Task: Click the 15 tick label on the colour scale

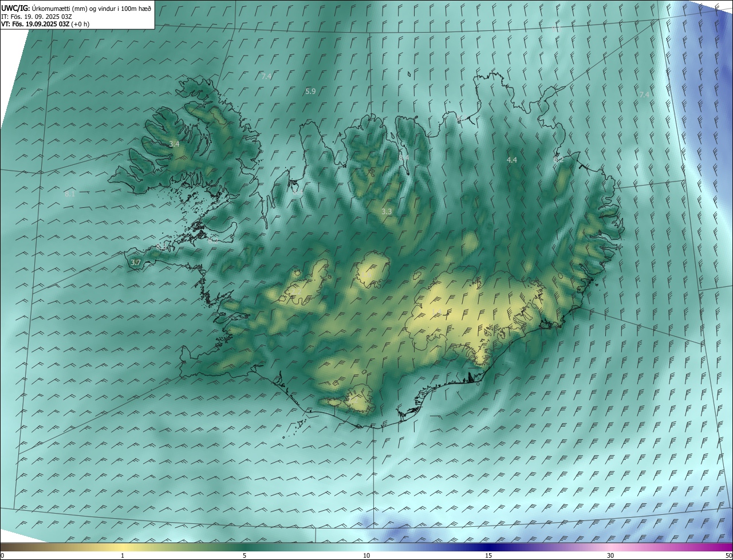Action: [488, 556]
